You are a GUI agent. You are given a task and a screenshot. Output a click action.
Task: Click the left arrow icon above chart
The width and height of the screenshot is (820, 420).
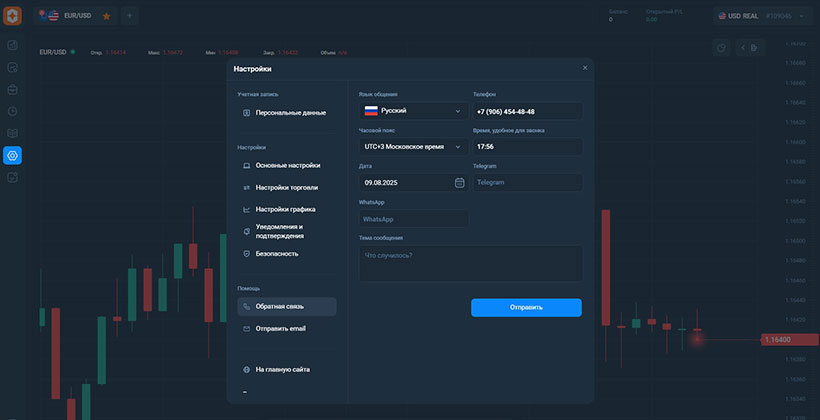coord(743,48)
